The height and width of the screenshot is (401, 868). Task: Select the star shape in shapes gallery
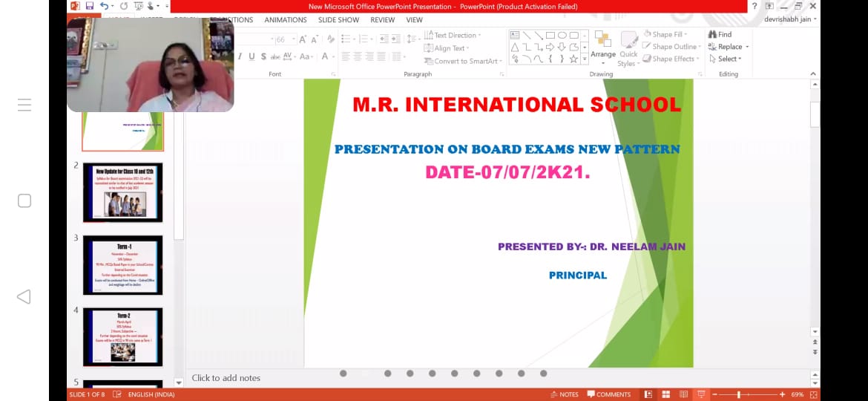click(573, 59)
